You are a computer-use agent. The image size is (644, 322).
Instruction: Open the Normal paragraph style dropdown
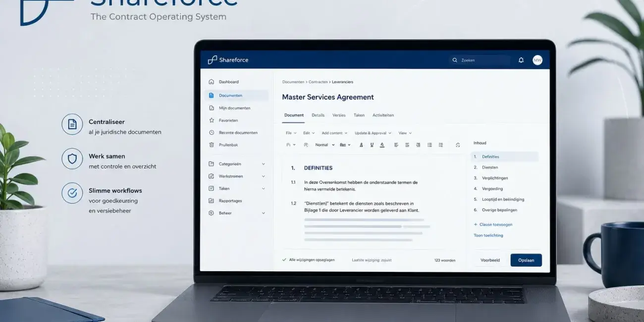point(325,145)
